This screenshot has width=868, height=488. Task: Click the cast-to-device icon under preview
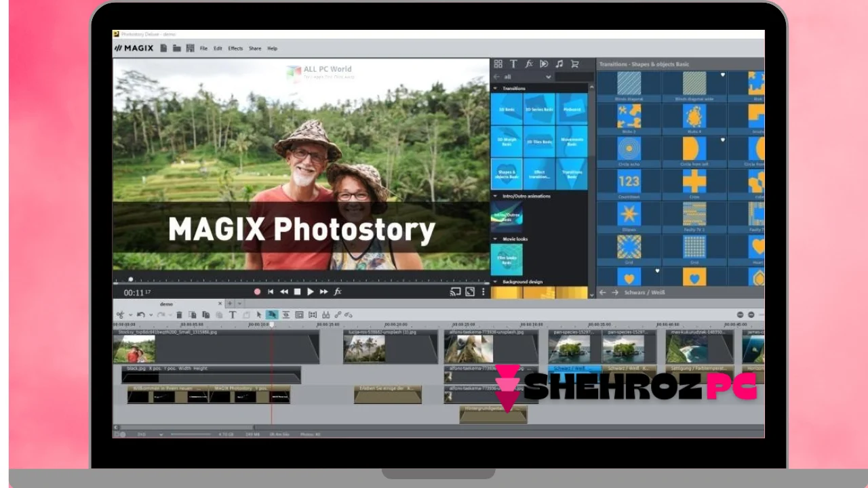[x=456, y=291]
